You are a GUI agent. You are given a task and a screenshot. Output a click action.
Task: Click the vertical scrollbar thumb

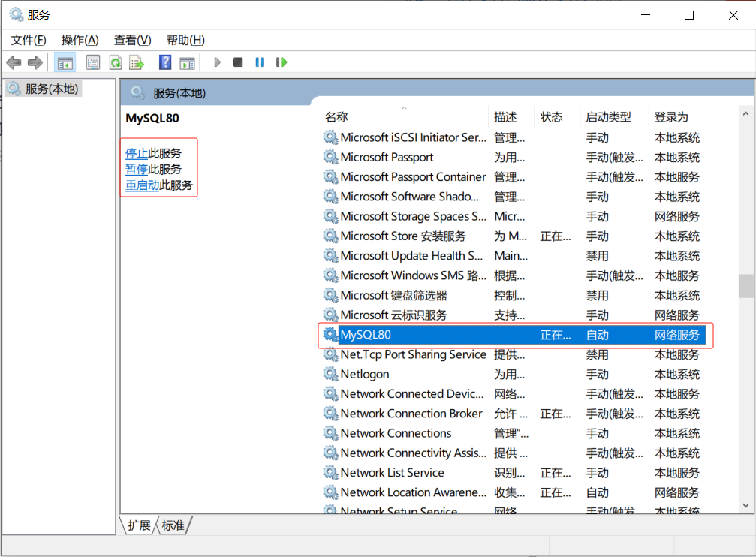[746, 286]
